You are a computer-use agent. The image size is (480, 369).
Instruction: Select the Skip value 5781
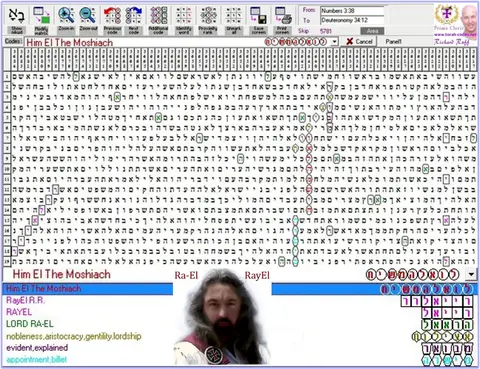pyautogui.click(x=326, y=31)
